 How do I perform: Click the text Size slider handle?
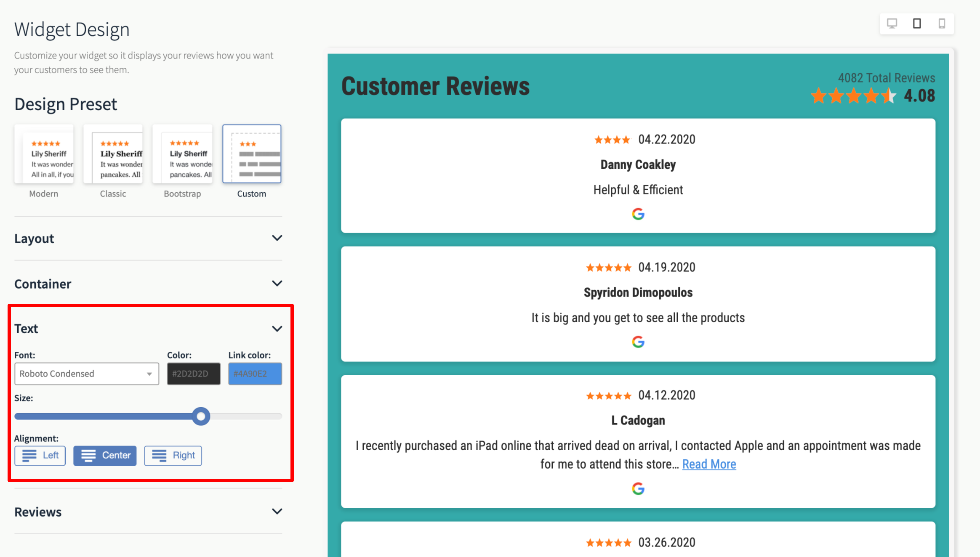201,416
